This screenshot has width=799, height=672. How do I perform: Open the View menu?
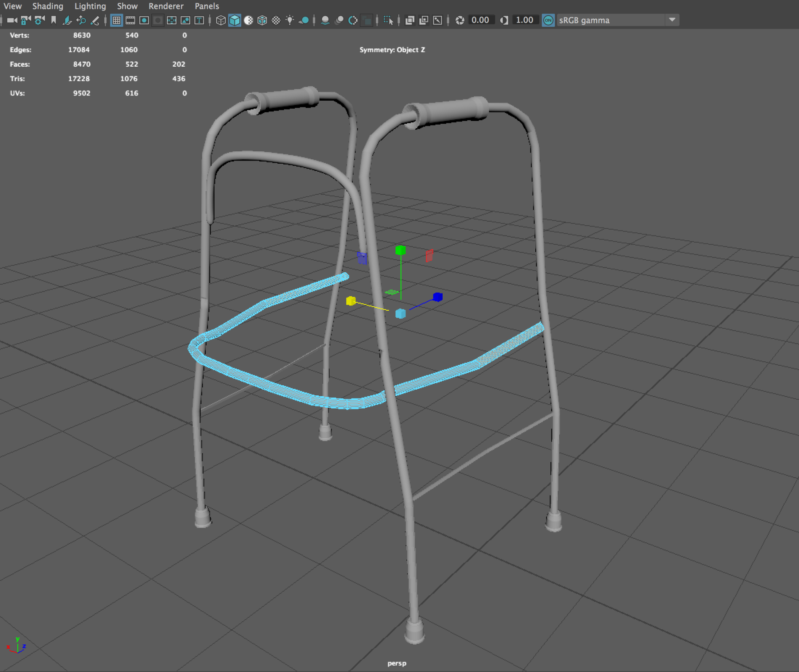coord(12,6)
